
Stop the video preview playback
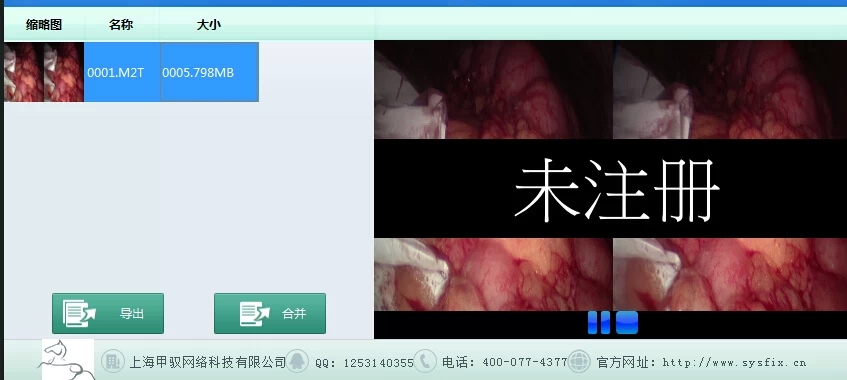point(627,322)
